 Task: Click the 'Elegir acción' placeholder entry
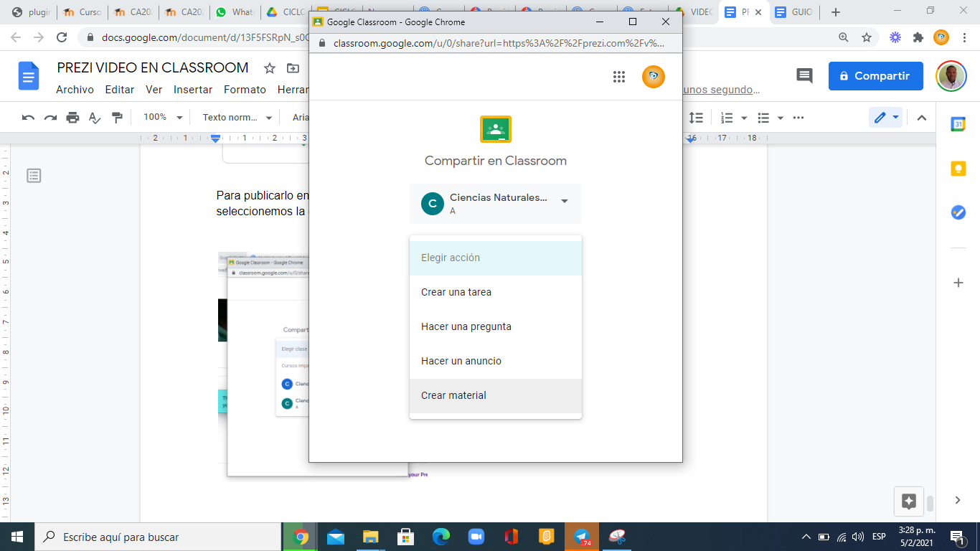pos(495,258)
